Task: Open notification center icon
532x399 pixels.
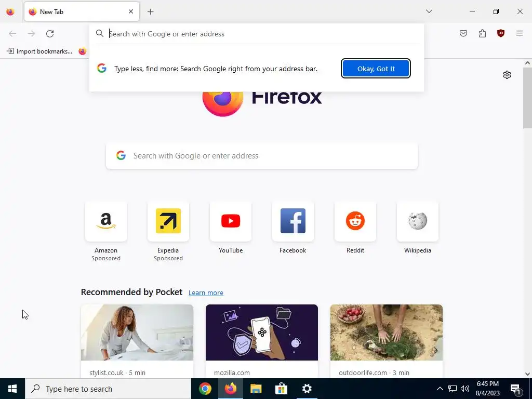Action: (515, 389)
